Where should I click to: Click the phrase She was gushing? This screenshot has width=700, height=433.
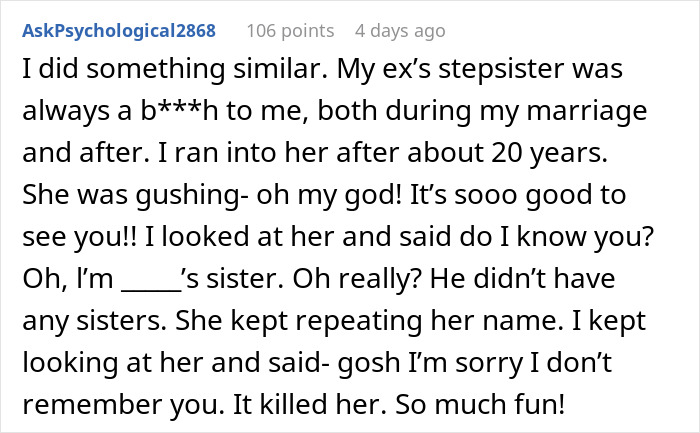pyautogui.click(x=132, y=195)
